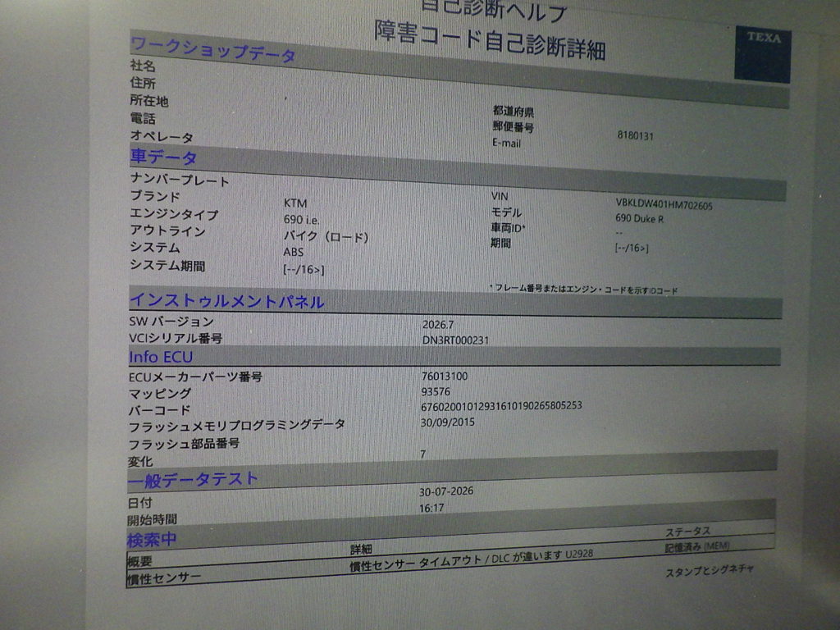The width and height of the screenshot is (840, 630).
Task: Click the 電話 label
Action: pos(143,118)
